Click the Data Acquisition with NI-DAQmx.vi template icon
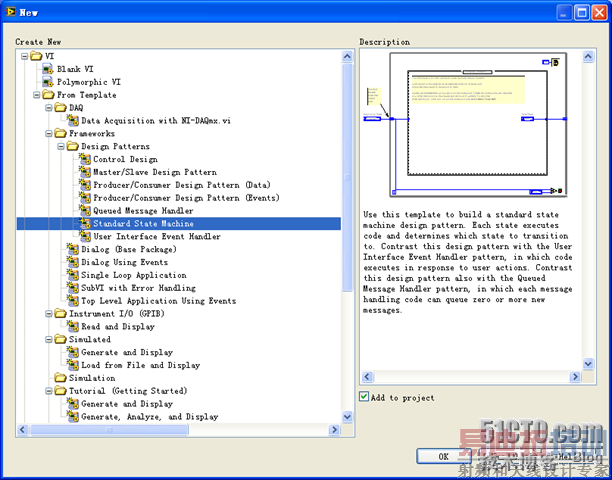The height and width of the screenshot is (480, 612). pos(73,120)
